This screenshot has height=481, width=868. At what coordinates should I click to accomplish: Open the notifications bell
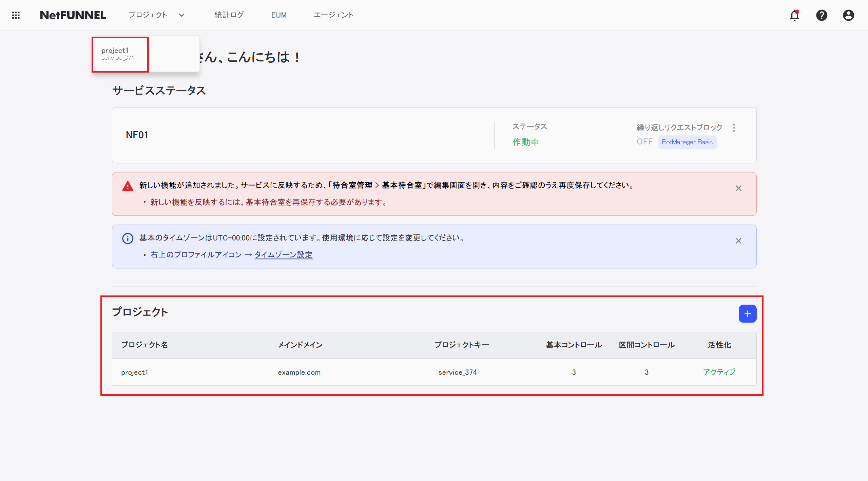point(794,15)
